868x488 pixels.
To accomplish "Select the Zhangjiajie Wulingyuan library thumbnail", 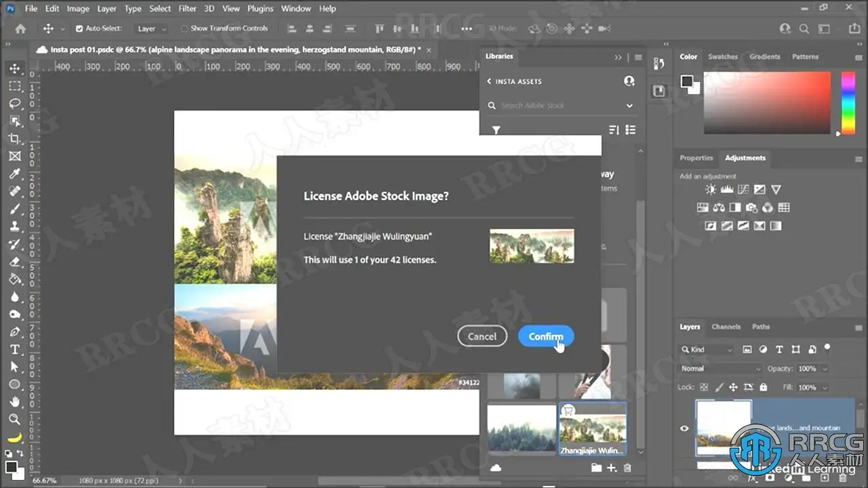I will pos(592,428).
